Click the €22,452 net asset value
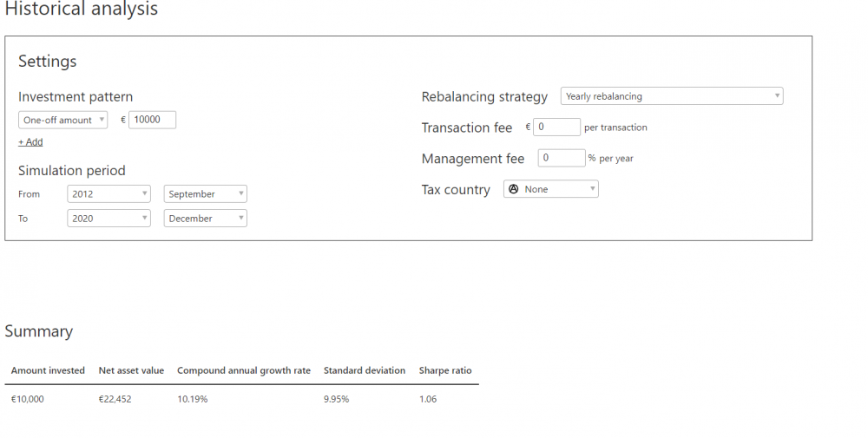 (x=115, y=399)
